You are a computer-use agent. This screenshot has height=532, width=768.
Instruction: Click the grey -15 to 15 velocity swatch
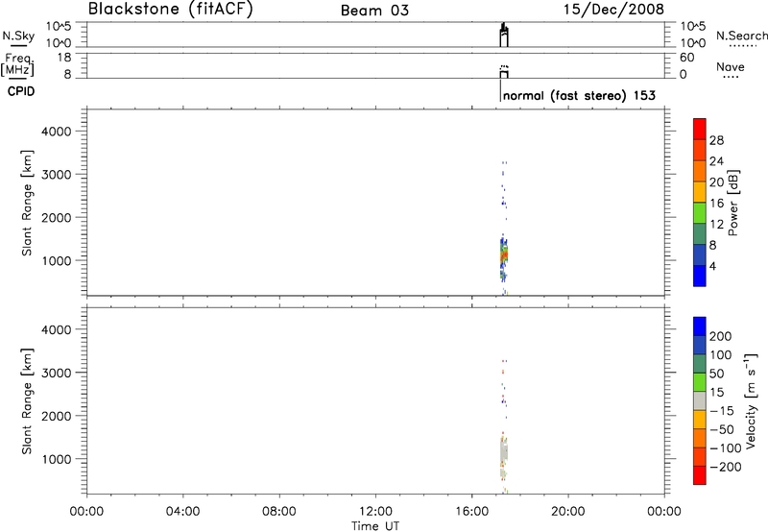tap(700, 401)
